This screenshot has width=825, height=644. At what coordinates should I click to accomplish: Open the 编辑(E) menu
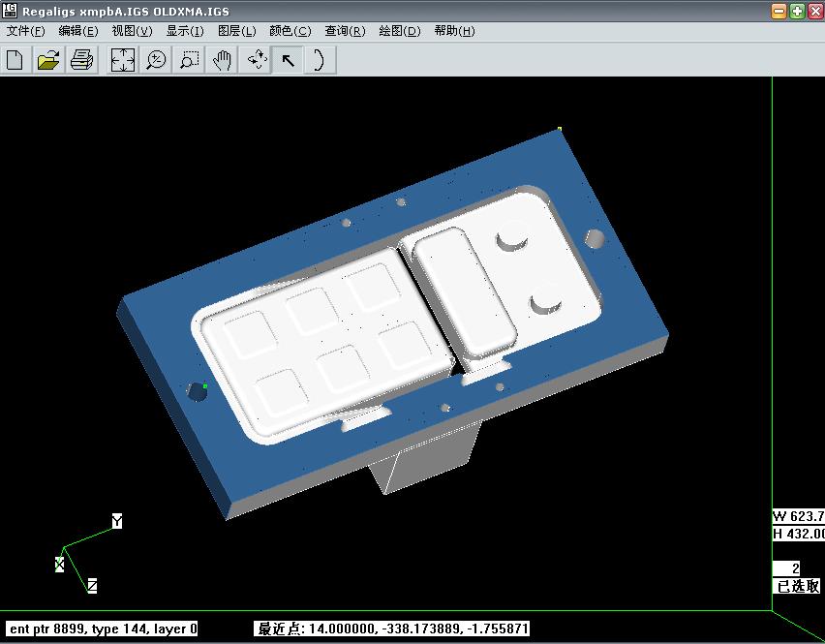pyautogui.click(x=77, y=31)
